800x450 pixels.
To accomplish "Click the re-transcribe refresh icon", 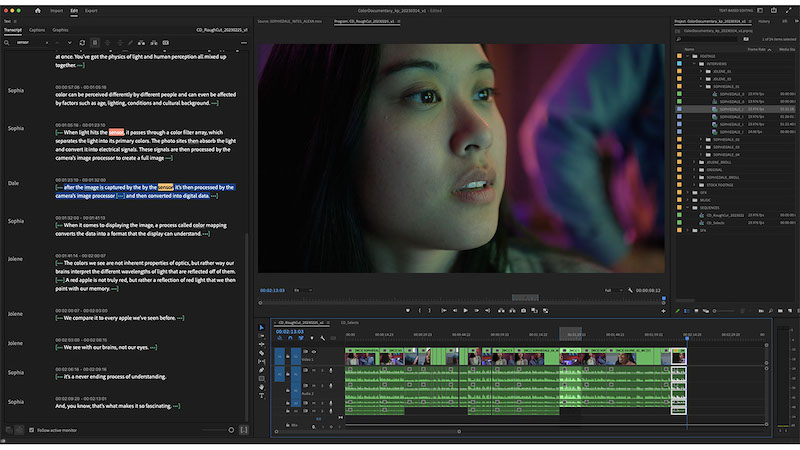I will [x=82, y=43].
